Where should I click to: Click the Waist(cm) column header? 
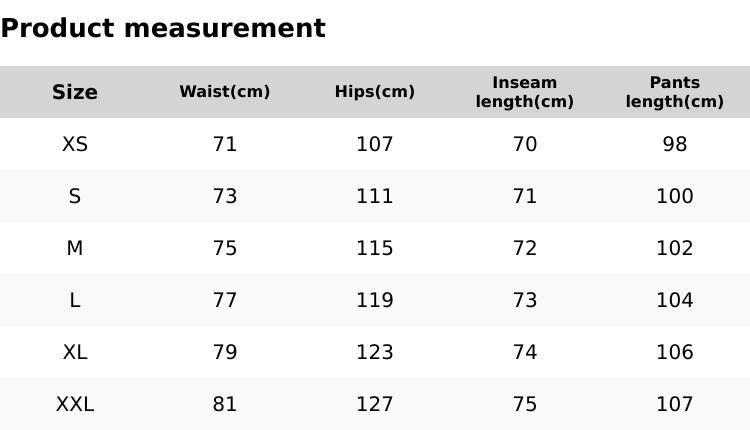(225, 92)
